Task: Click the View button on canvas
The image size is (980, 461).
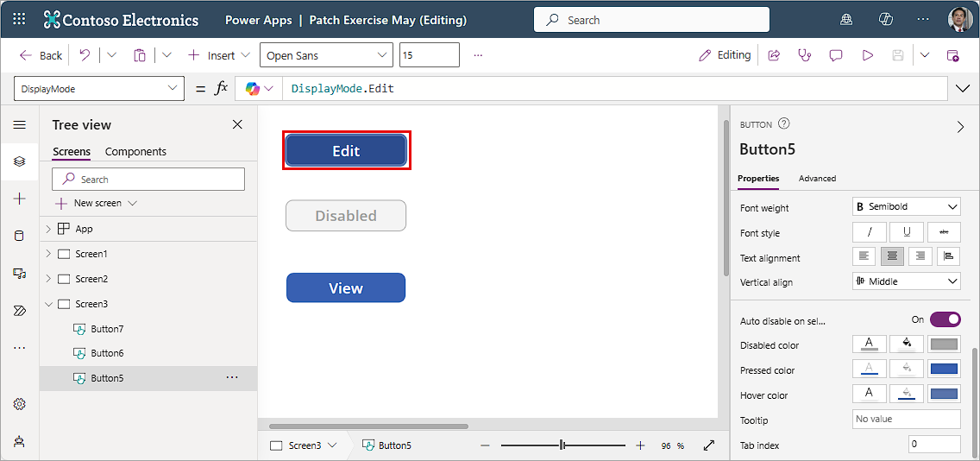Action: point(346,287)
